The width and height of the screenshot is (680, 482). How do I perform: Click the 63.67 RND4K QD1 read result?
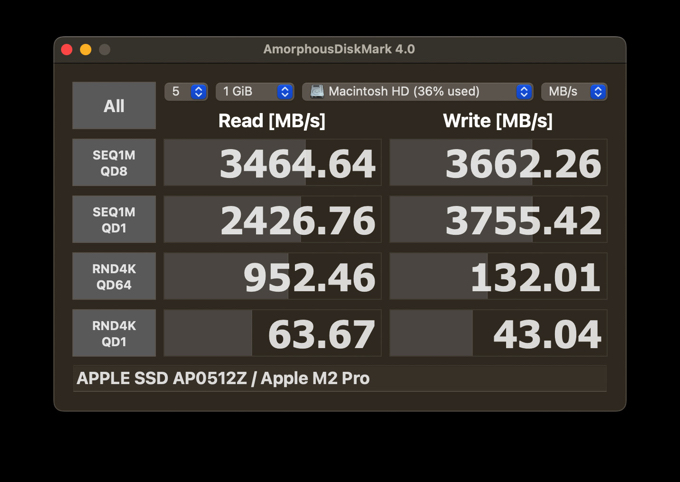click(x=272, y=334)
